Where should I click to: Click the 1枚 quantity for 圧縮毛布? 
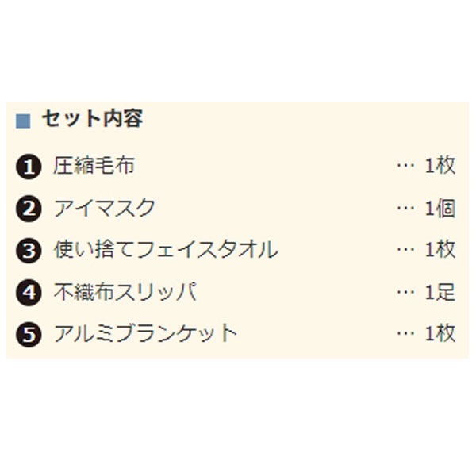click(x=440, y=166)
